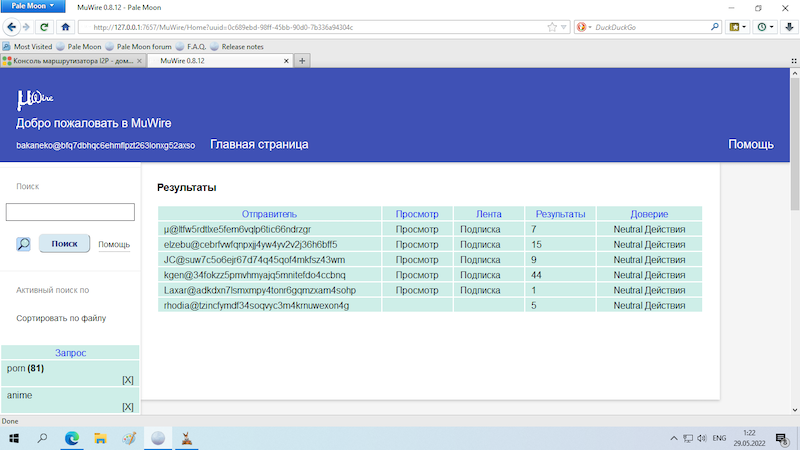Click the magnifier search icon
The width and height of the screenshot is (800, 450).
pos(23,243)
